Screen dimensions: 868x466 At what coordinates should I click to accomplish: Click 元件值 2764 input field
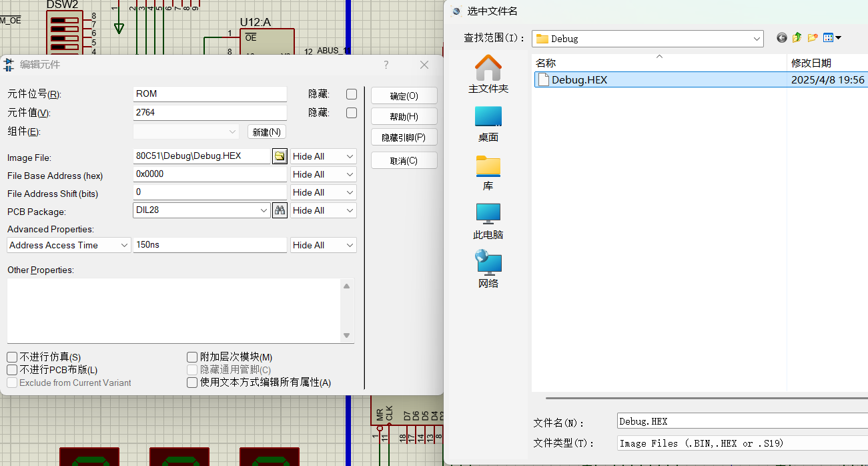(x=210, y=113)
